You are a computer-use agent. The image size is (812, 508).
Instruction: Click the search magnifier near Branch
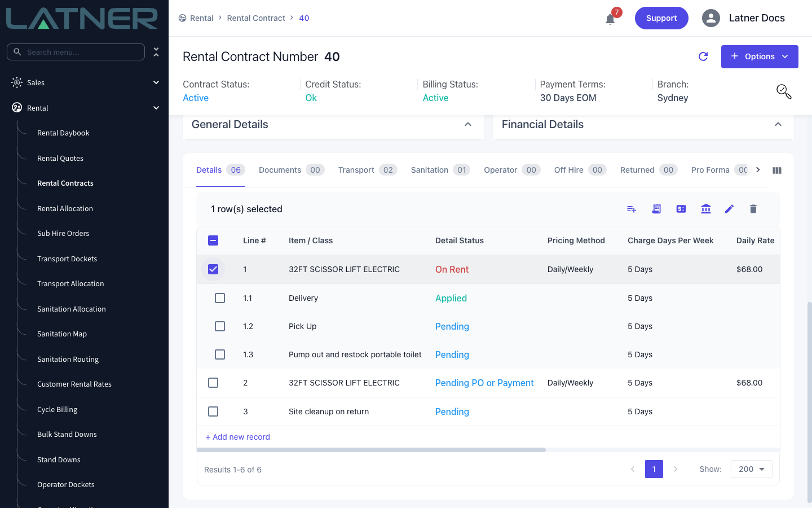point(784,91)
